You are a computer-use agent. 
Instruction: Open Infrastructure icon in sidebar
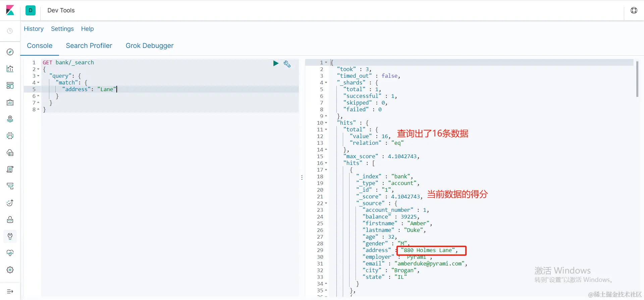pyautogui.click(x=10, y=153)
